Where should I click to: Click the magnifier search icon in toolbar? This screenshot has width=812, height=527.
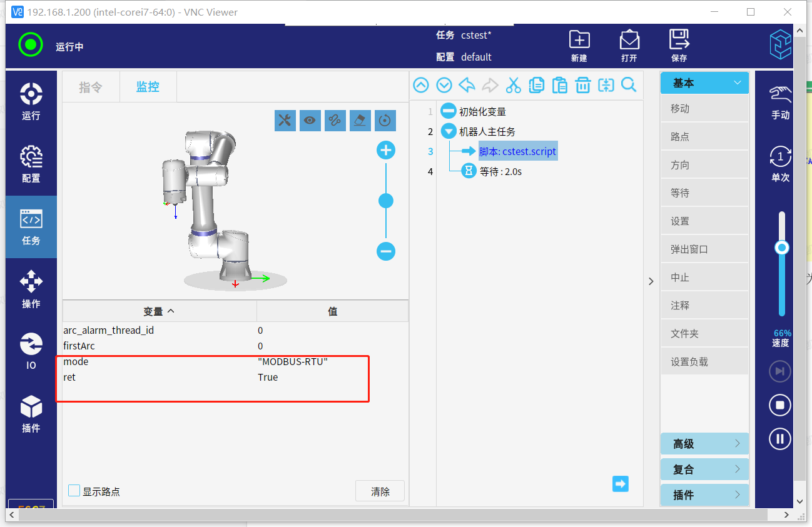click(x=629, y=85)
